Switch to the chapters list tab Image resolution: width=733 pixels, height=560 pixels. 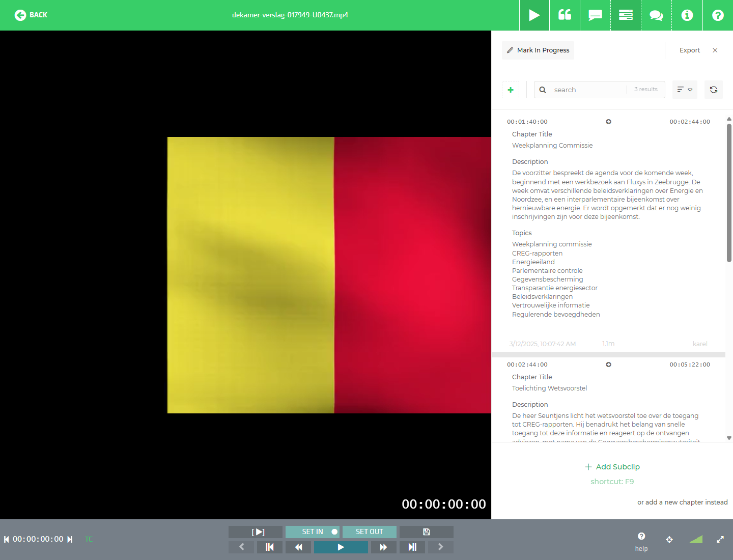tap(626, 15)
